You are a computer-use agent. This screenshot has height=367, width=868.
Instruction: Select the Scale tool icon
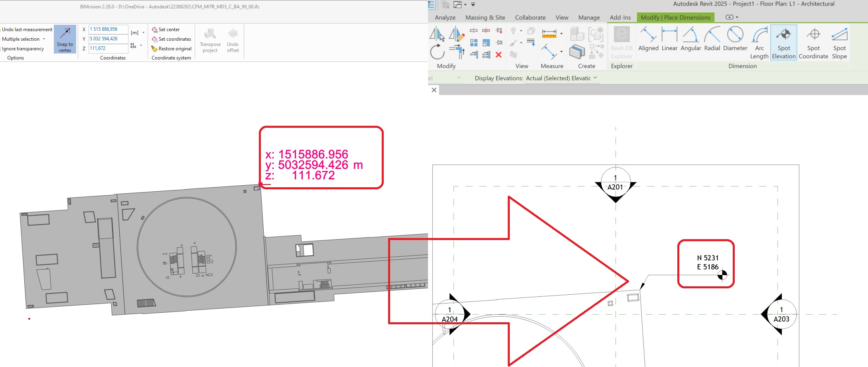pyautogui.click(x=486, y=43)
